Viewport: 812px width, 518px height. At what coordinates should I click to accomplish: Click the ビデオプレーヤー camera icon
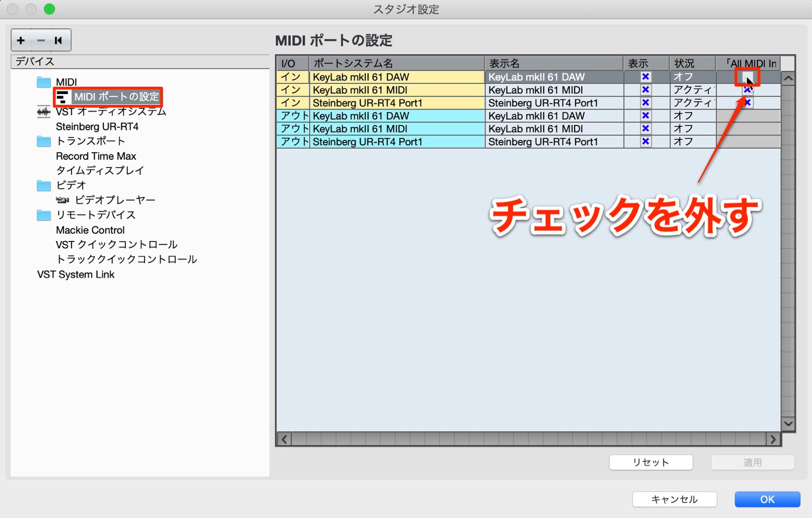point(63,200)
